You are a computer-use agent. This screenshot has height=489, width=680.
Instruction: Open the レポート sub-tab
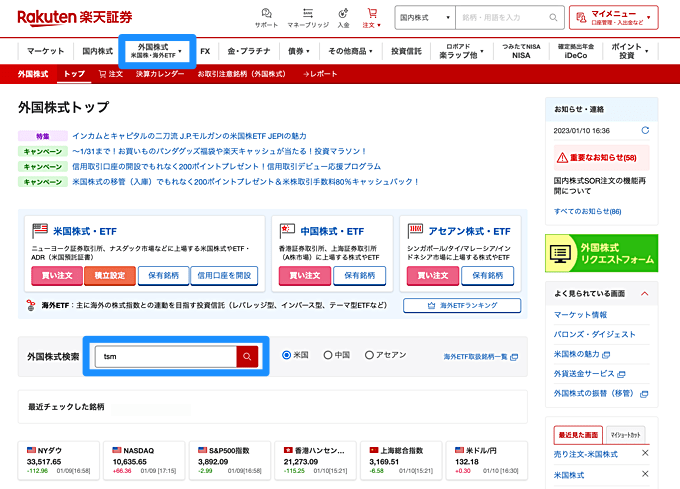coord(320,74)
